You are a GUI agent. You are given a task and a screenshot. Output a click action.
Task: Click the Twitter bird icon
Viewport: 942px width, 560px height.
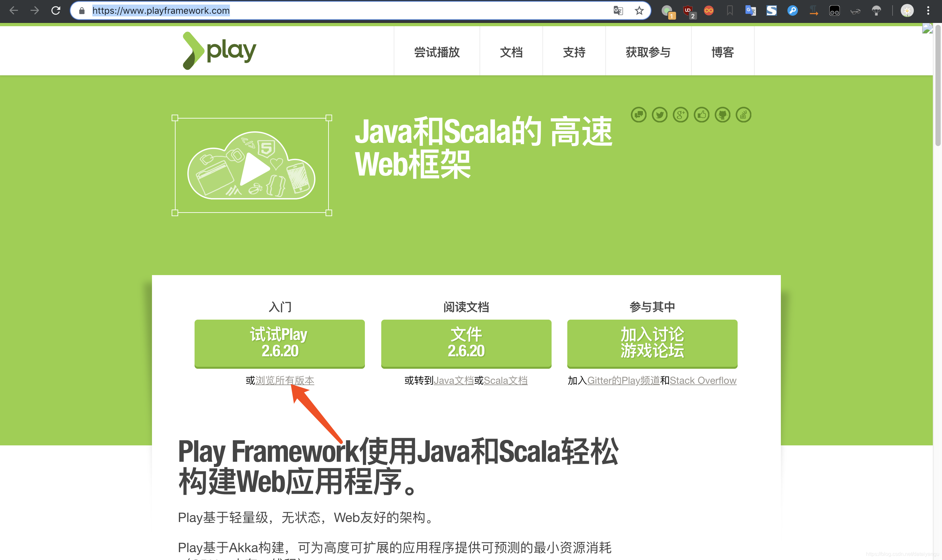tap(660, 115)
